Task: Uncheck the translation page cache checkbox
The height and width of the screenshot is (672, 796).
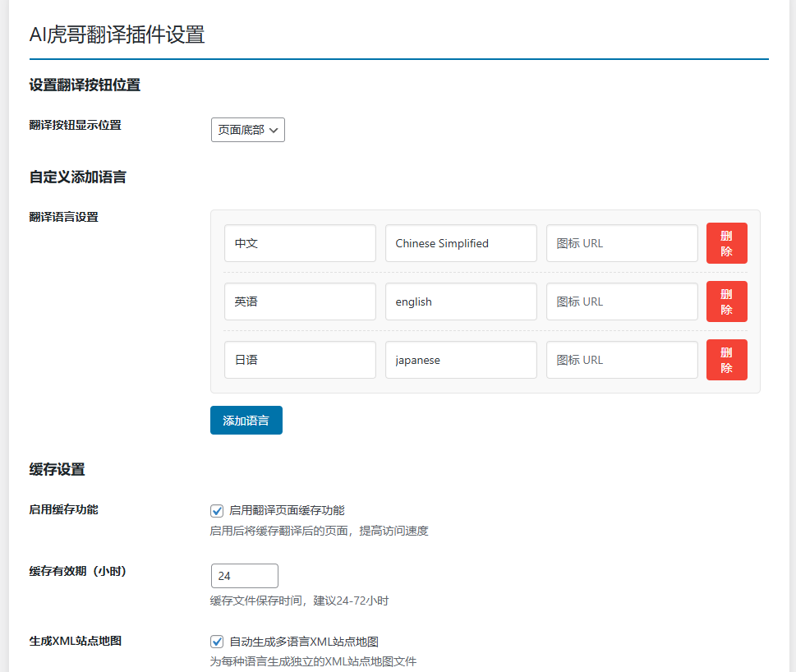Action: click(x=216, y=510)
